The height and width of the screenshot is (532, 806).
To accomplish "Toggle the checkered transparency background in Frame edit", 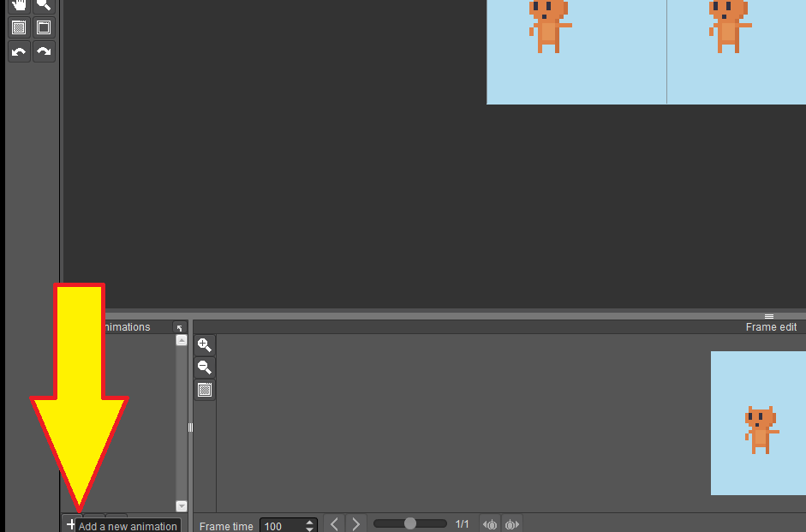I will pos(204,389).
